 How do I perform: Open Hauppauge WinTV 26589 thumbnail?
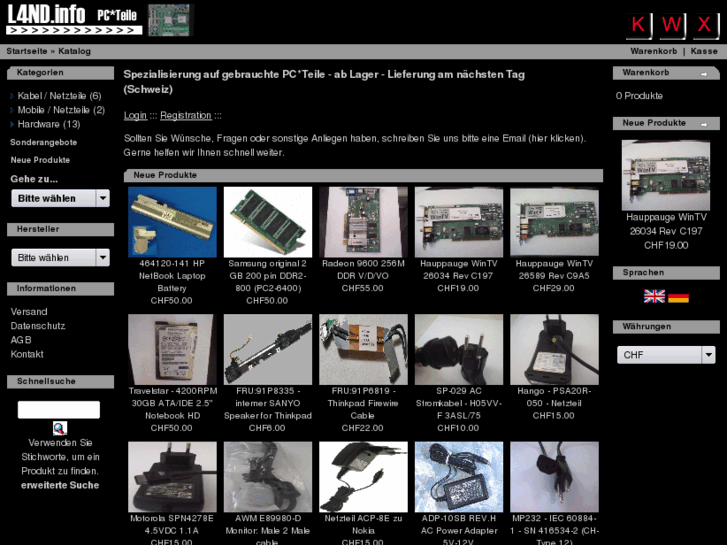pyautogui.click(x=555, y=222)
